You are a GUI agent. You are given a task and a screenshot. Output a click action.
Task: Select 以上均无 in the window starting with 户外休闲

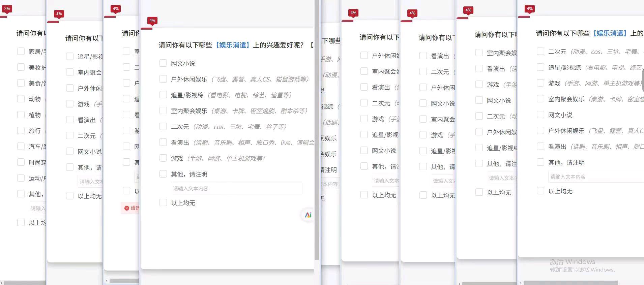[364, 195]
